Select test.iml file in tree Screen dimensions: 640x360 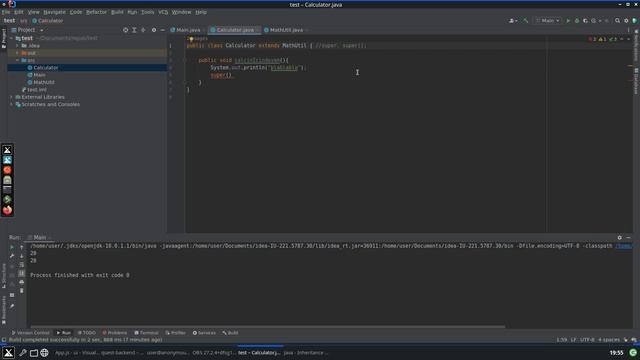36,89
